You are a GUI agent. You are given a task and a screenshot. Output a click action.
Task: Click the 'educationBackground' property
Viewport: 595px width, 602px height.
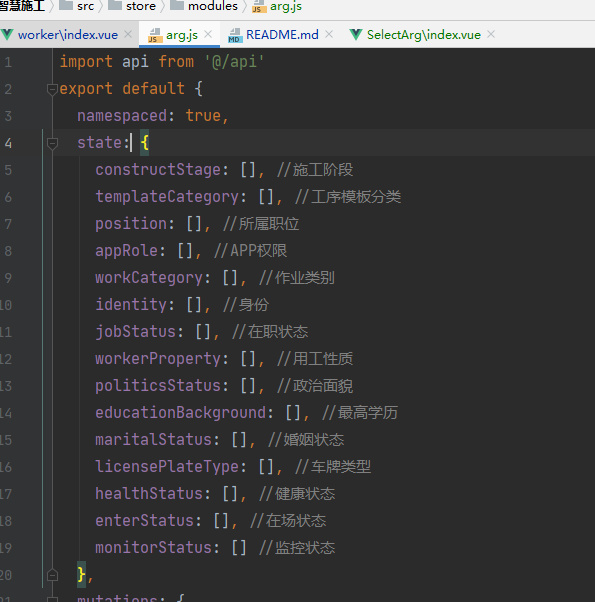(180, 413)
